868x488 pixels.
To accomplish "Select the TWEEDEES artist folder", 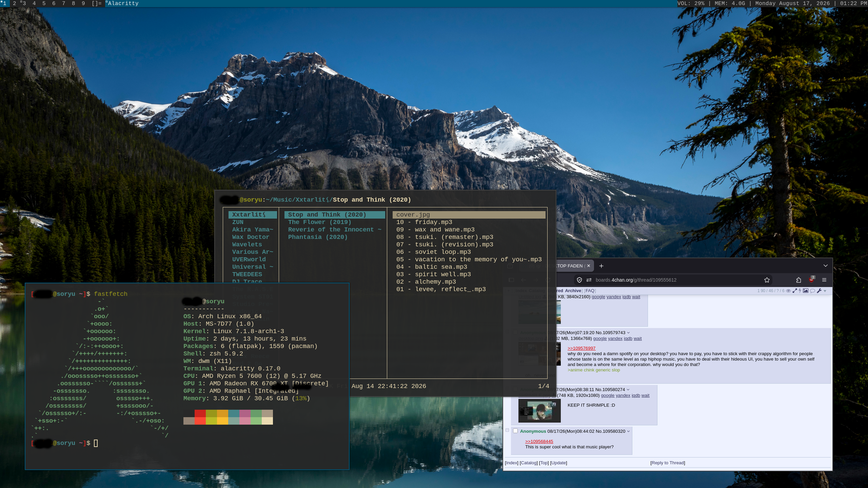I will (247, 274).
